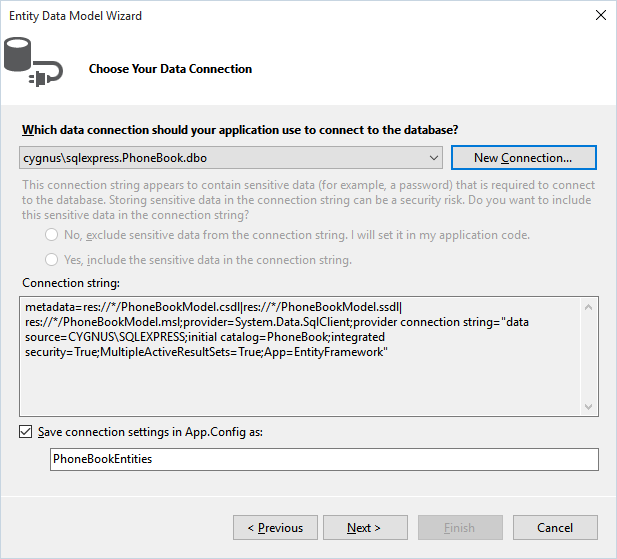Click the Entity Data Model Wizard title

[x=76, y=16]
